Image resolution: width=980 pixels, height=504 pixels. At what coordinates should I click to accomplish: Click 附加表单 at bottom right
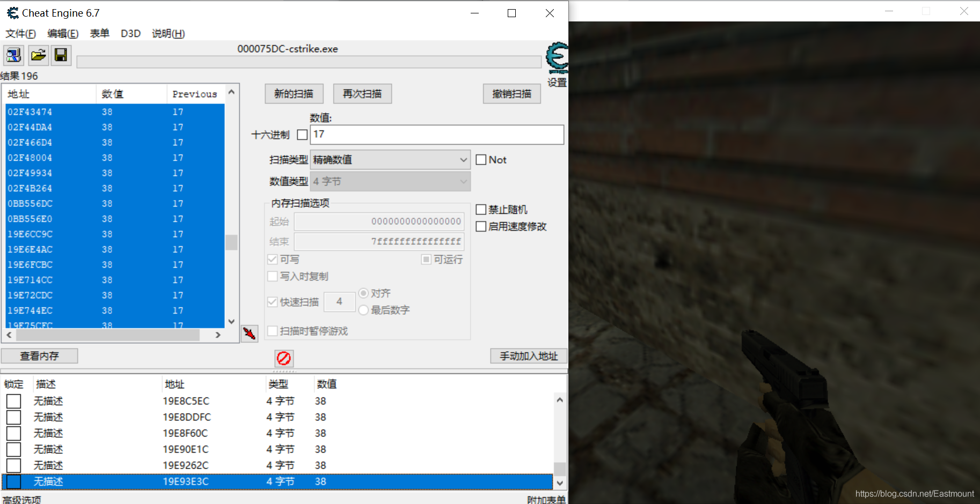tap(546, 500)
